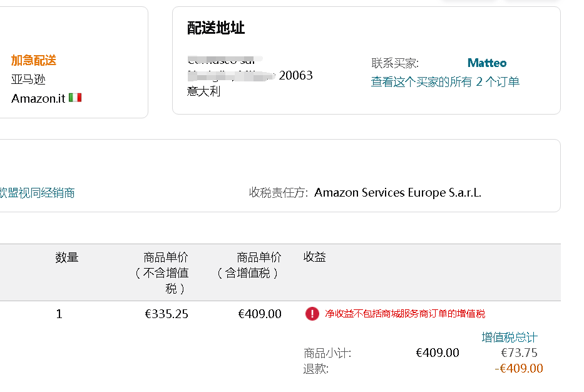Image resolution: width=584 pixels, height=392 pixels.
Task: Select the €335.25 price excluding VAT
Action: [166, 314]
